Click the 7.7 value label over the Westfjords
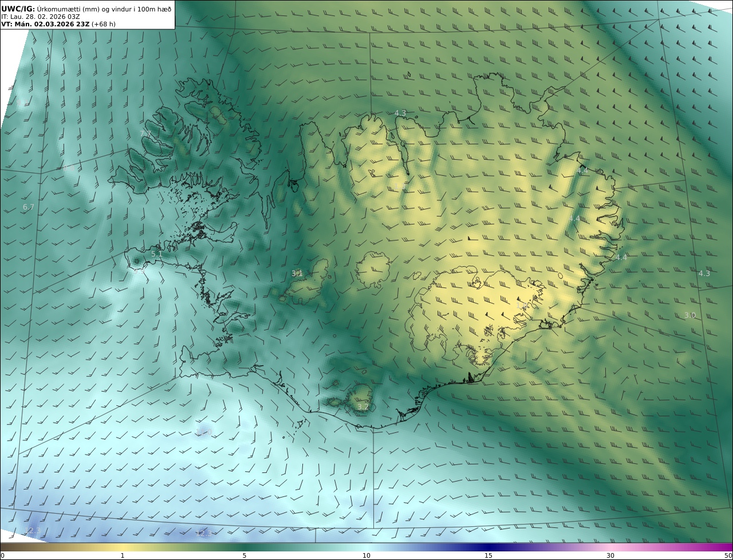Viewport: 733px width, 560px height. [146, 133]
